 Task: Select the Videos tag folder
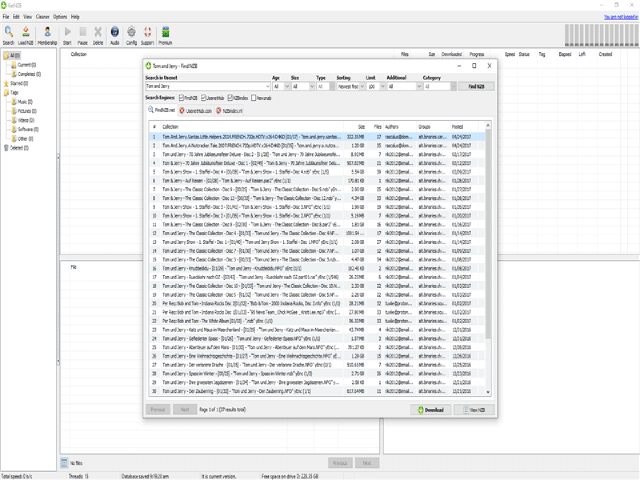click(23, 120)
